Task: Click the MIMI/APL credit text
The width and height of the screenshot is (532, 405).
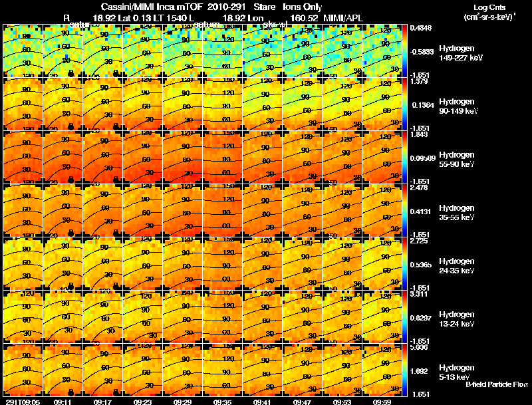Action: point(343,18)
